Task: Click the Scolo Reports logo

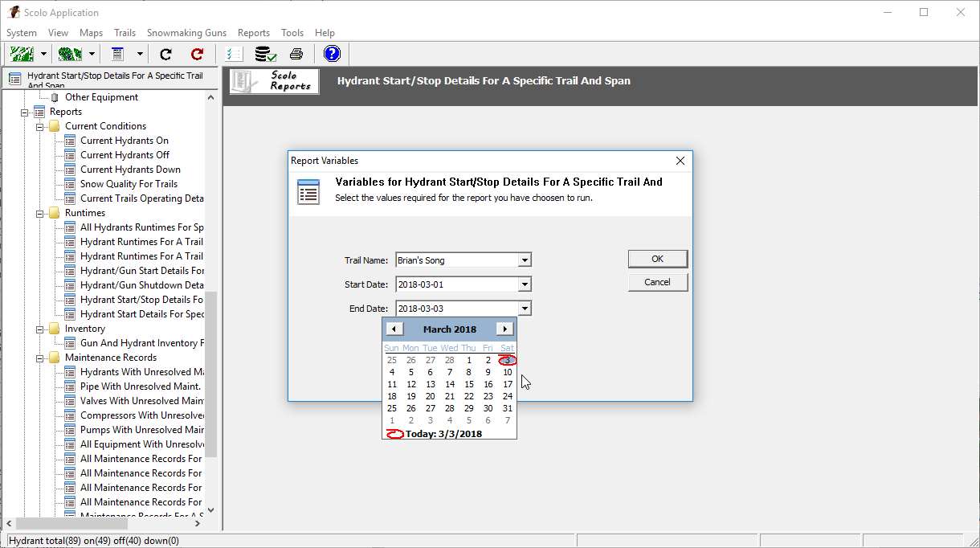Action: tap(275, 81)
